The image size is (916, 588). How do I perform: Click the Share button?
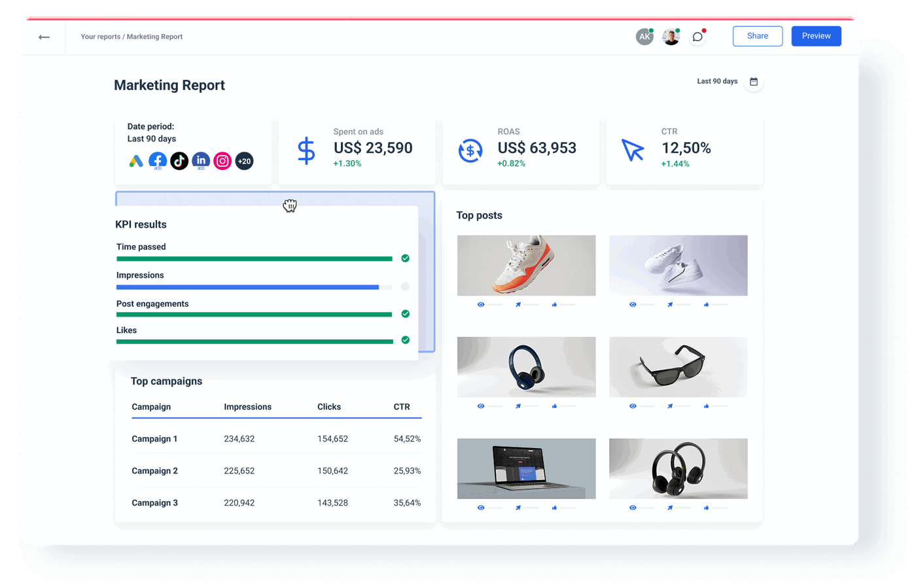(757, 36)
